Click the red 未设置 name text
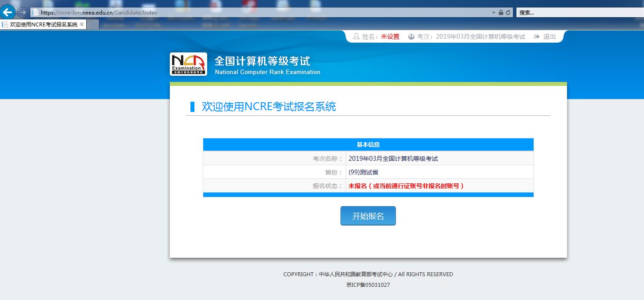This screenshot has width=644, height=300. click(x=390, y=37)
